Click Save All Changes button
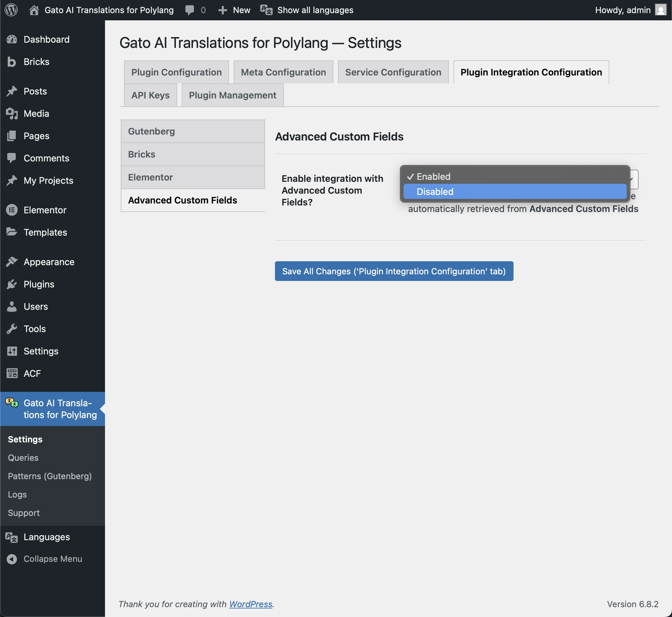Image resolution: width=672 pixels, height=617 pixels. (x=394, y=271)
